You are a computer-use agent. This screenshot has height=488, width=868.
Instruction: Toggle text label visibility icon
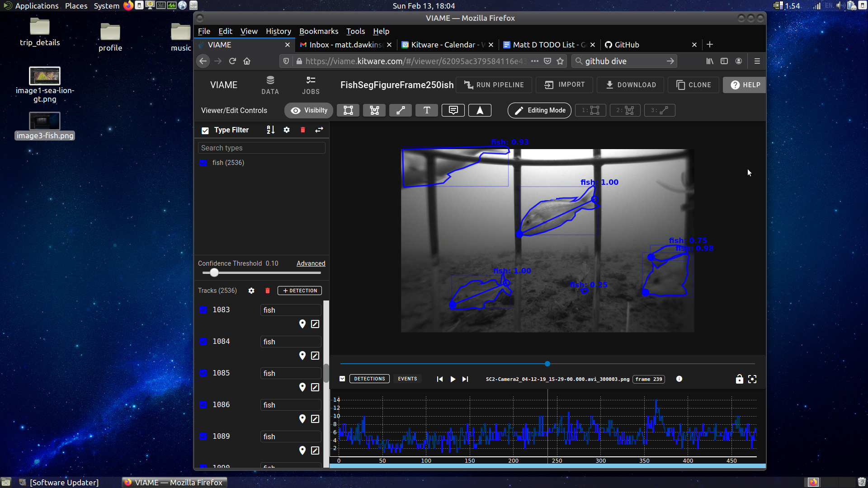pos(426,110)
